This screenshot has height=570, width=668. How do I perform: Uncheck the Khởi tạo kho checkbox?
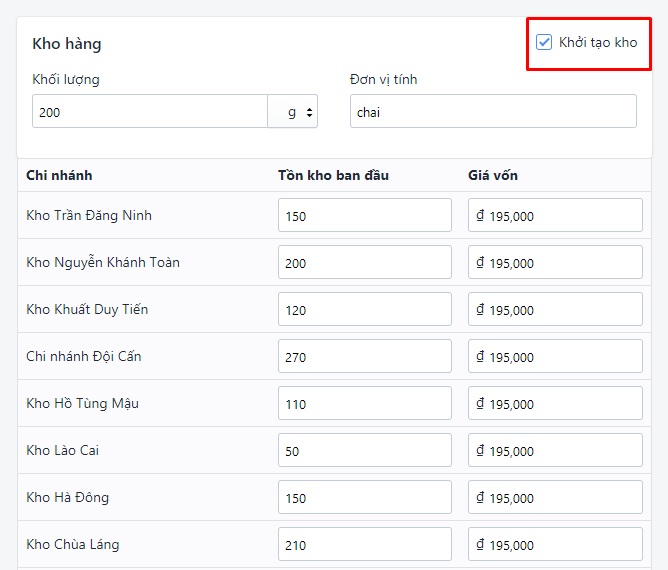coord(544,42)
